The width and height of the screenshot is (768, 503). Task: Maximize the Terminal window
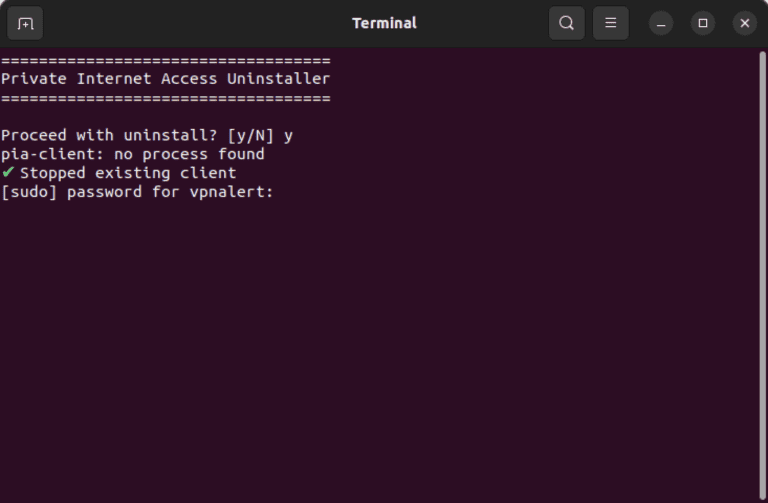(703, 23)
